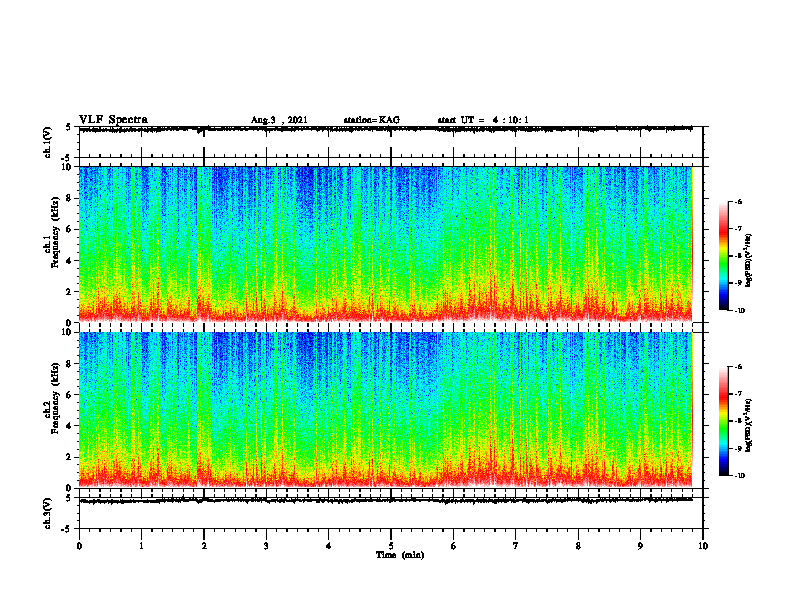Click the "station=KAG" header label

(371, 120)
